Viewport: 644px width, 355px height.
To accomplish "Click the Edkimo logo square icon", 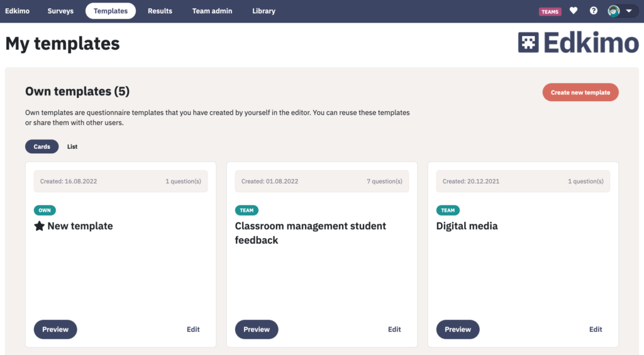I will tap(528, 42).
